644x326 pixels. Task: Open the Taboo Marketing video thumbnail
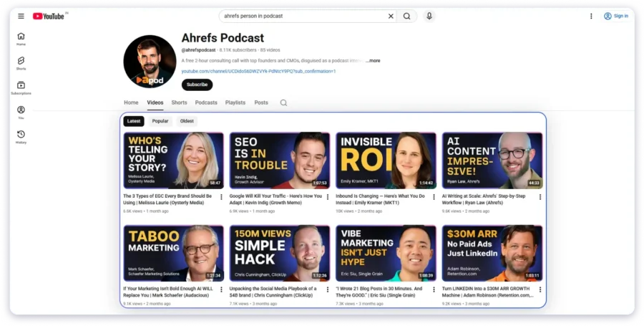tap(173, 253)
